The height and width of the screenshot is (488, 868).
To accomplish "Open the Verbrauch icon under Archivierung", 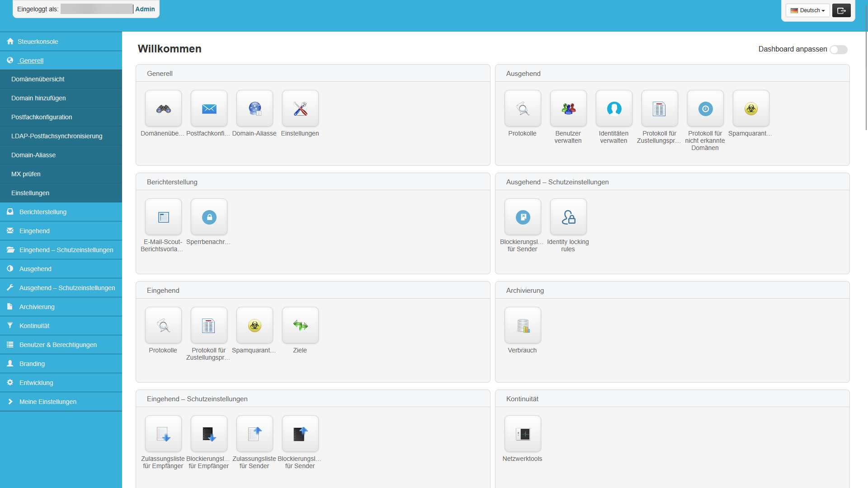I will click(522, 325).
